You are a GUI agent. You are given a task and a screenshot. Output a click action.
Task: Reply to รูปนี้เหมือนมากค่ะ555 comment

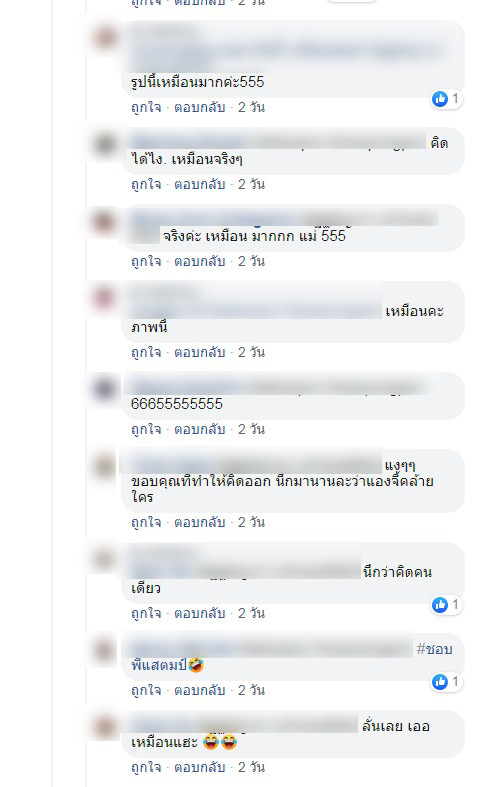click(x=199, y=107)
